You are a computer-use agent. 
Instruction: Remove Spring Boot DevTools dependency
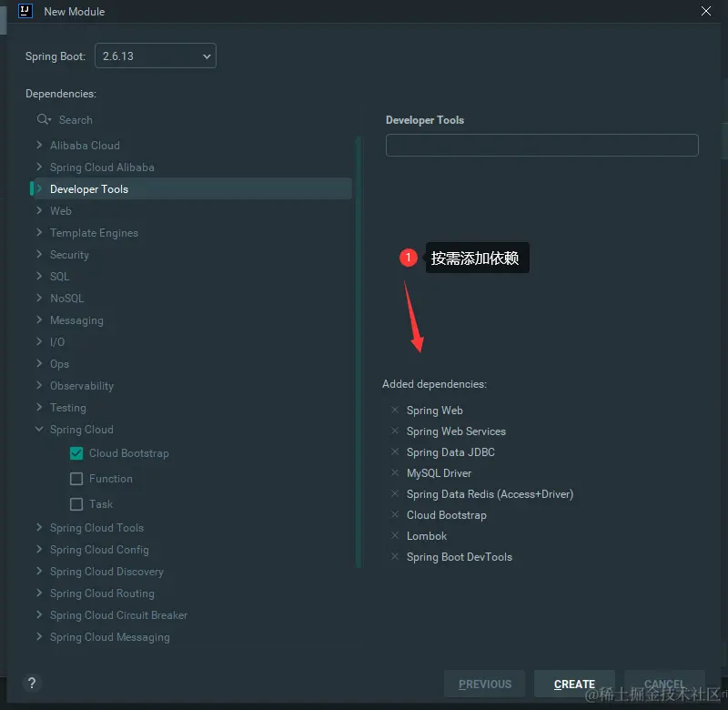pyautogui.click(x=395, y=556)
